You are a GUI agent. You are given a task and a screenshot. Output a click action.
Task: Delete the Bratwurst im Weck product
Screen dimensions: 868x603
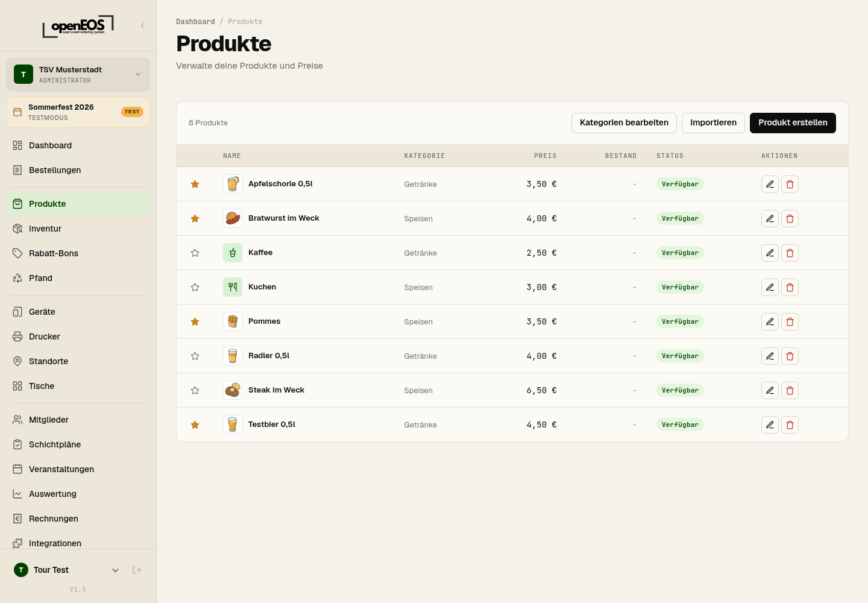[790, 218]
